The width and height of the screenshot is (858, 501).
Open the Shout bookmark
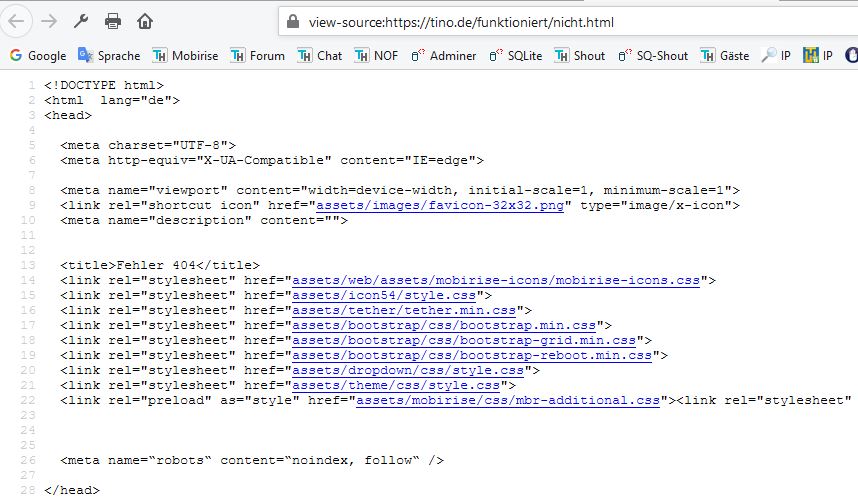pos(580,56)
